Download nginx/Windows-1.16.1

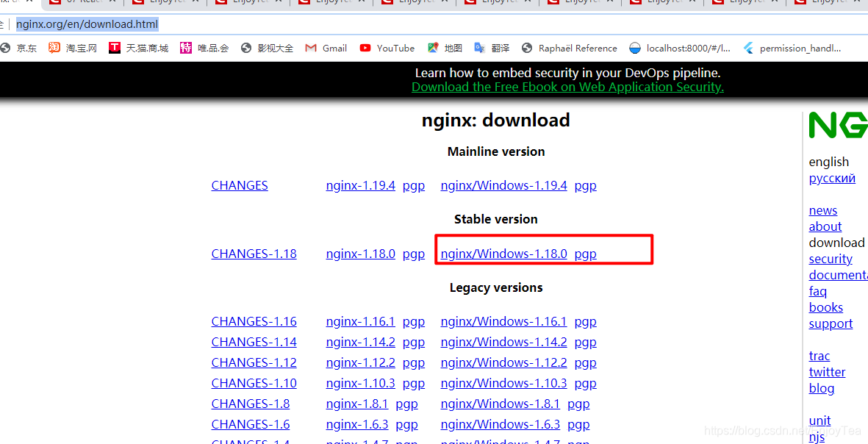click(503, 321)
